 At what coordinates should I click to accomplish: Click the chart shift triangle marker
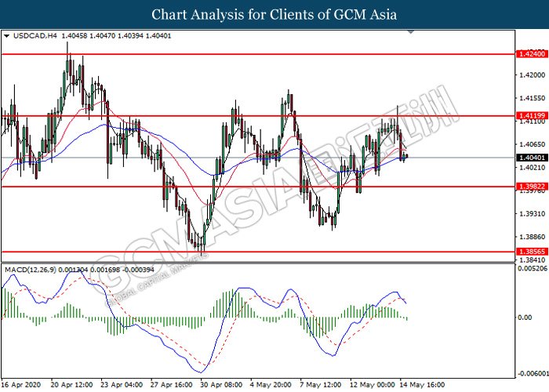[x=411, y=32]
